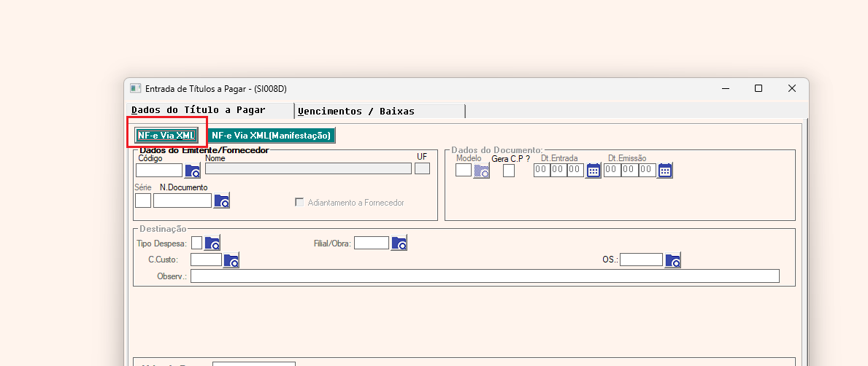Focus the Filial/Obra input field

click(372, 243)
